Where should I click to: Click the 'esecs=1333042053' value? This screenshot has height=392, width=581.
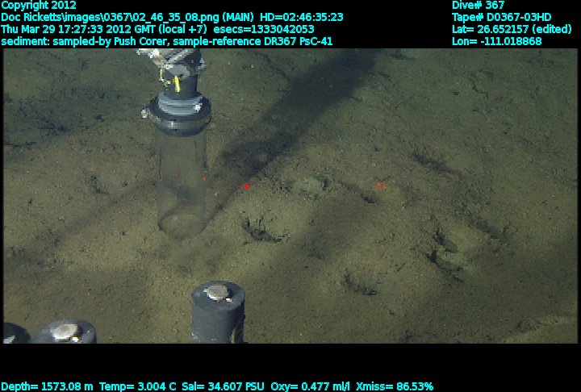264,29
